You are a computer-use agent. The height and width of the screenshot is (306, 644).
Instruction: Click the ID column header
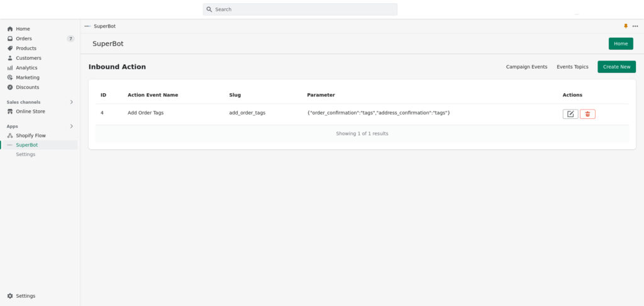click(x=104, y=95)
